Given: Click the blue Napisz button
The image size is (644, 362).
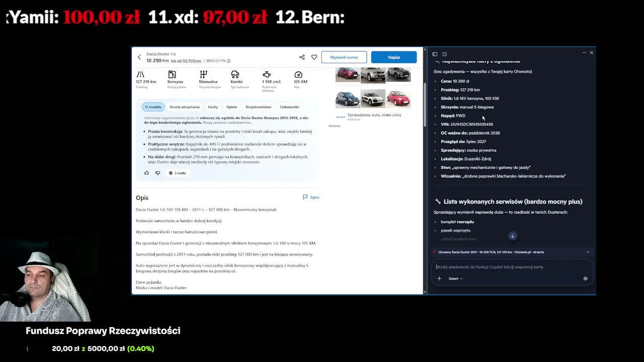Looking at the screenshot, I should pyautogui.click(x=394, y=57).
